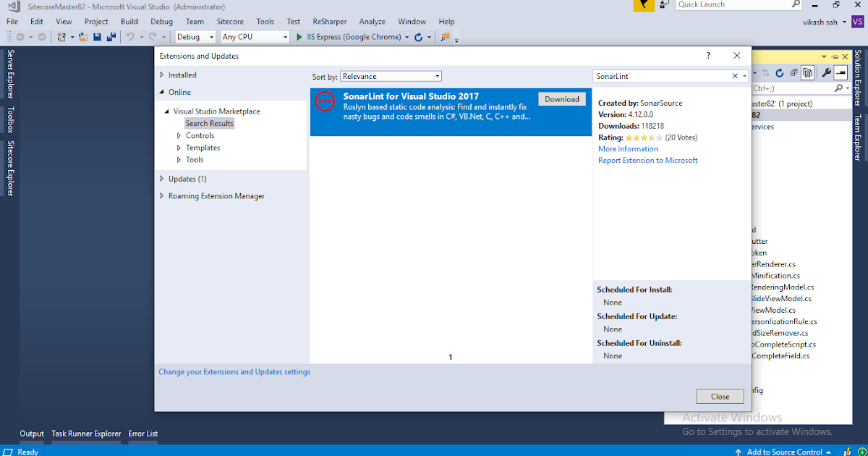Expand the Updates (1) node
868x456 pixels.
(x=161, y=178)
